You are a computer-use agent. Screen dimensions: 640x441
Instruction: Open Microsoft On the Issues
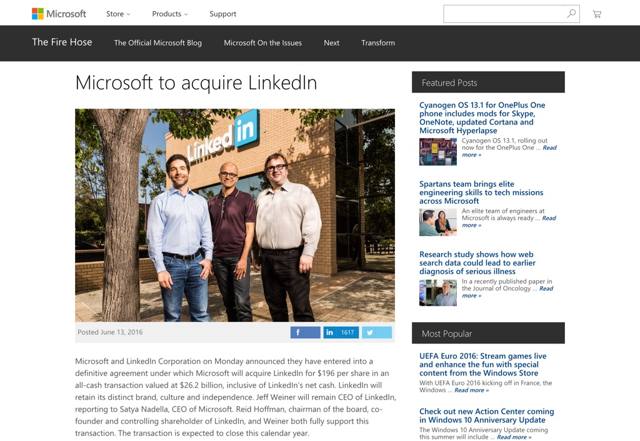tap(262, 43)
